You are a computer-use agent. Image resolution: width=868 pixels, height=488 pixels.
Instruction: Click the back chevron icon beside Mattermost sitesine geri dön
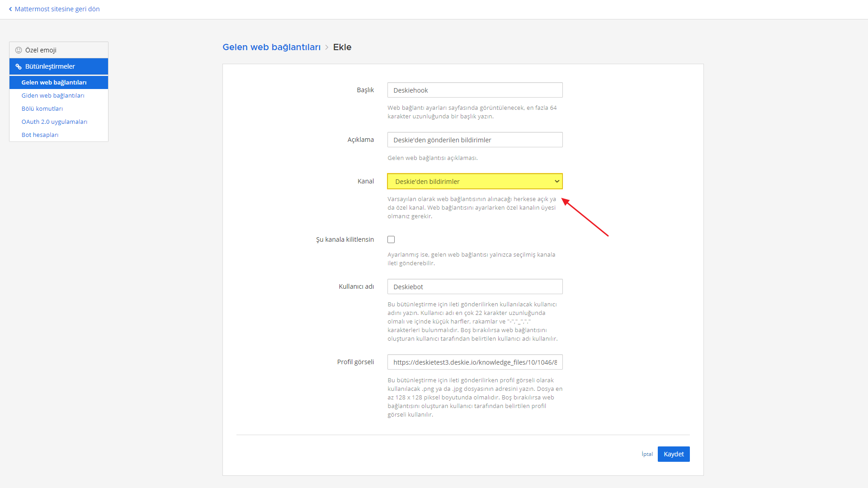10,9
